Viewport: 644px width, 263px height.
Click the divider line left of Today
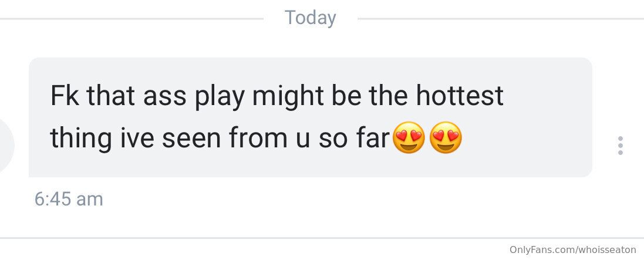point(132,19)
